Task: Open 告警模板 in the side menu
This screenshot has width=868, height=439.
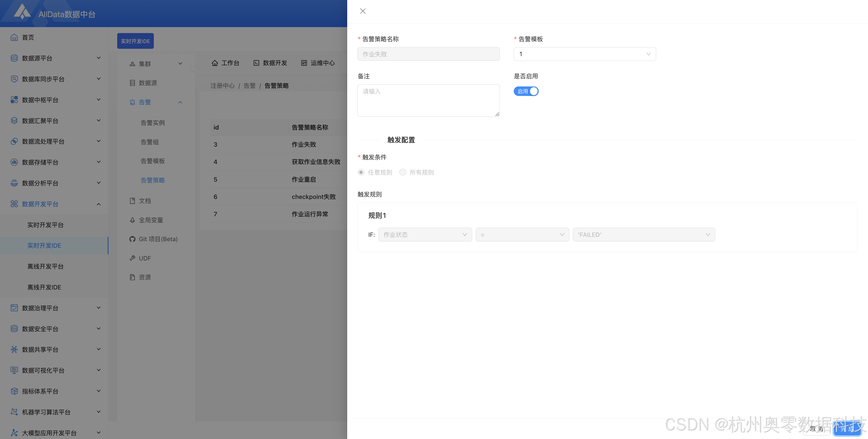Action: pyautogui.click(x=153, y=161)
